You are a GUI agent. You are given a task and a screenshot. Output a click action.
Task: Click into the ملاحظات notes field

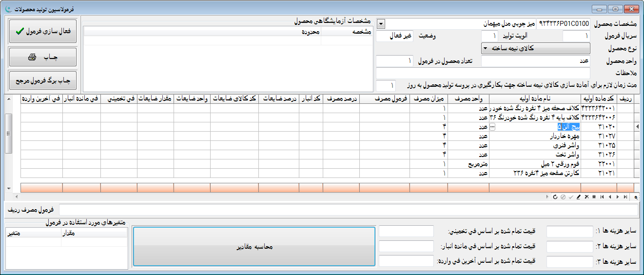coord(483,73)
